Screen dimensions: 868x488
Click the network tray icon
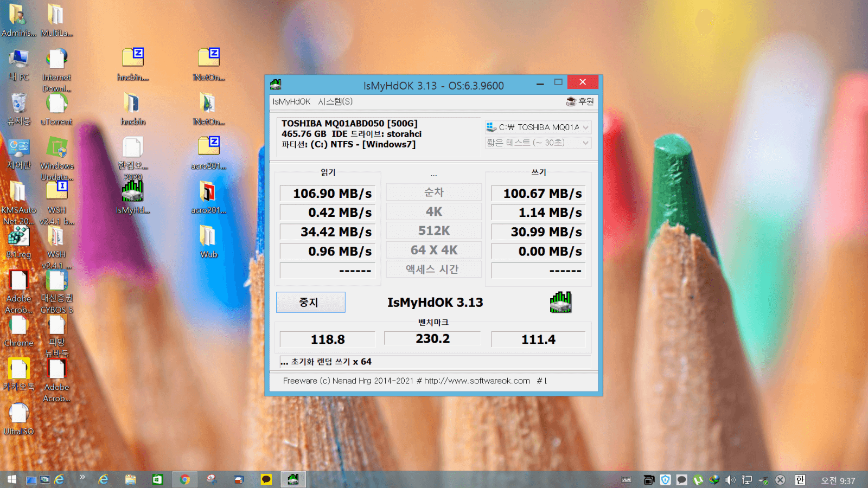point(747,480)
